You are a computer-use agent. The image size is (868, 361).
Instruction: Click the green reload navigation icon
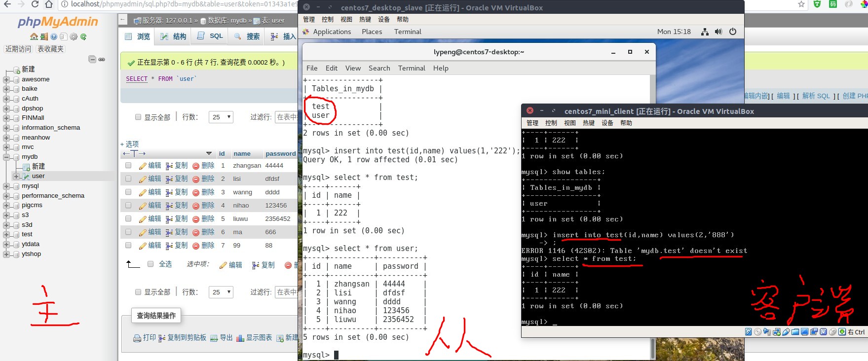click(83, 36)
